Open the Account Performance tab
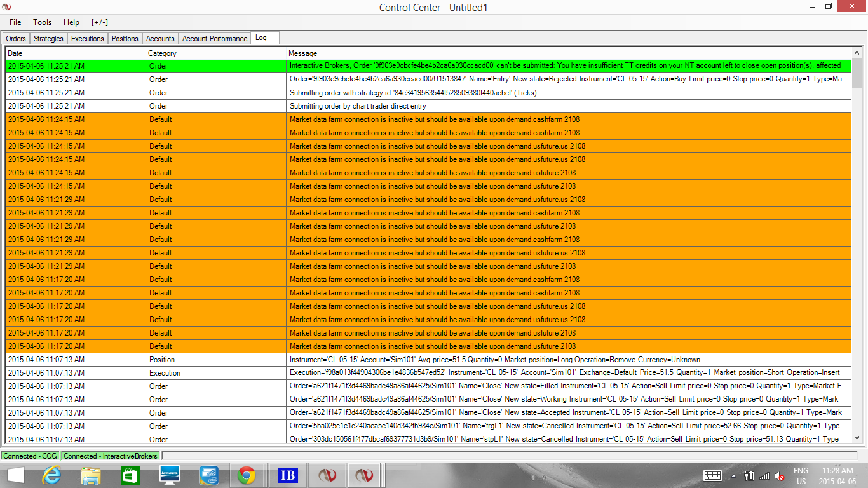Screen dimensions: 868x488 tap(215, 39)
